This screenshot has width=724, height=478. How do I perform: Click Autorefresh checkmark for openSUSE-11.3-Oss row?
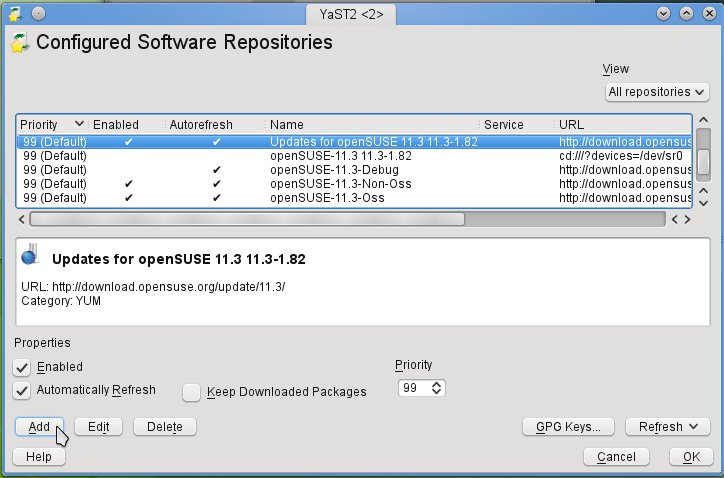click(217, 198)
